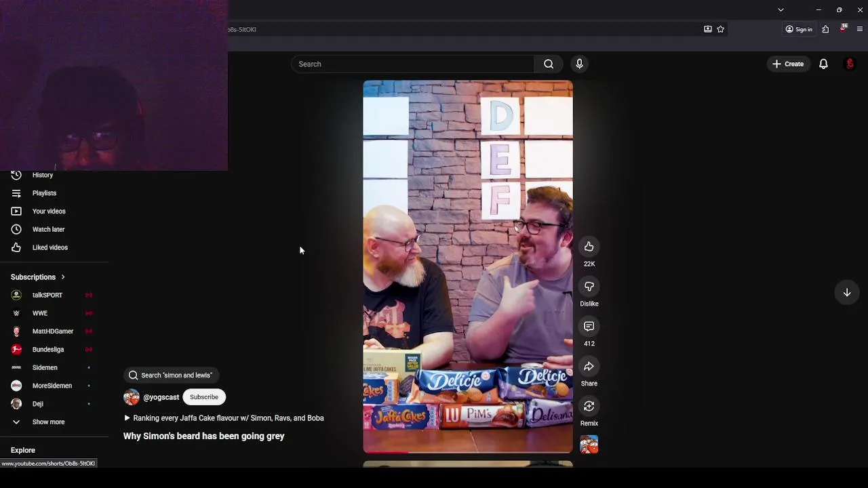Open Watch later in the sidebar
Image resolution: width=868 pixels, height=488 pixels.
pos(48,229)
